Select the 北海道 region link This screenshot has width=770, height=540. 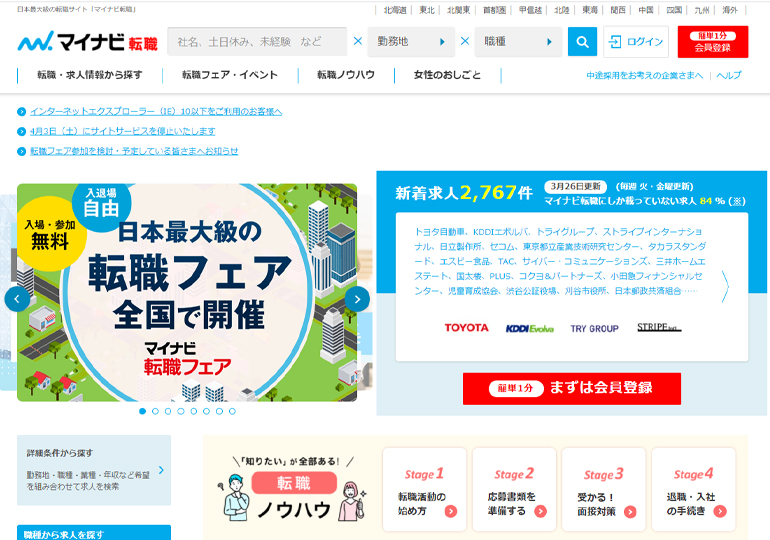[x=395, y=10]
